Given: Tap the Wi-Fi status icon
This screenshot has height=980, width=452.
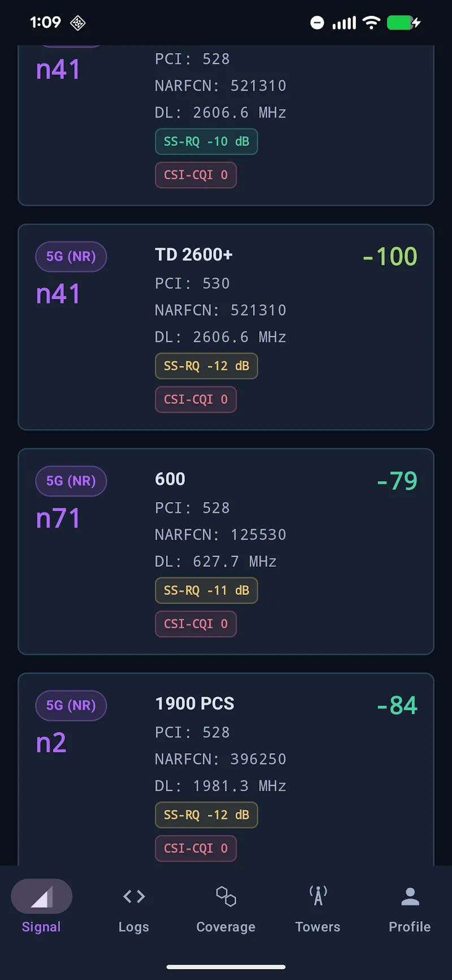Looking at the screenshot, I should [x=371, y=23].
